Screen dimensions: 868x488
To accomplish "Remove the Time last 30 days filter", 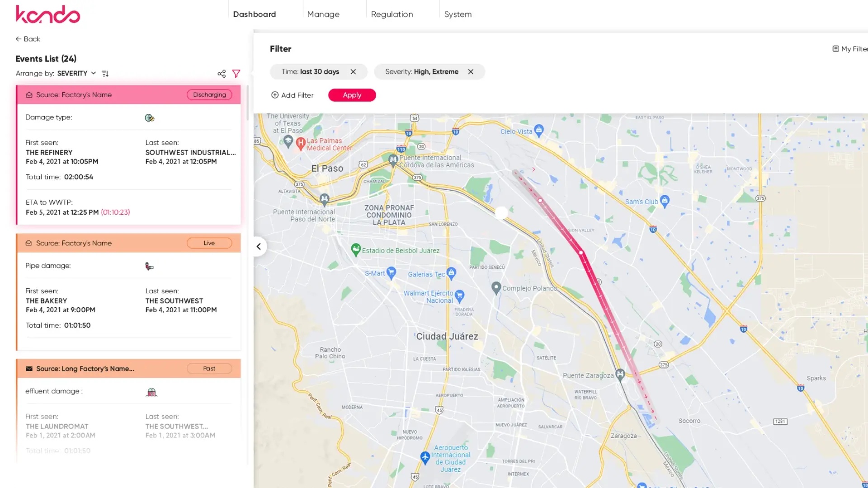I will [x=353, y=72].
